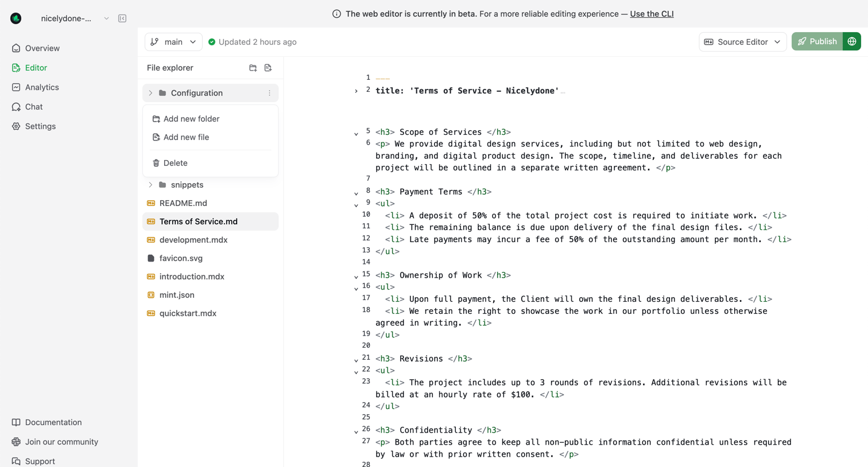Click the Settings gear icon in sidebar
This screenshot has width=868, height=467.
pos(16,126)
